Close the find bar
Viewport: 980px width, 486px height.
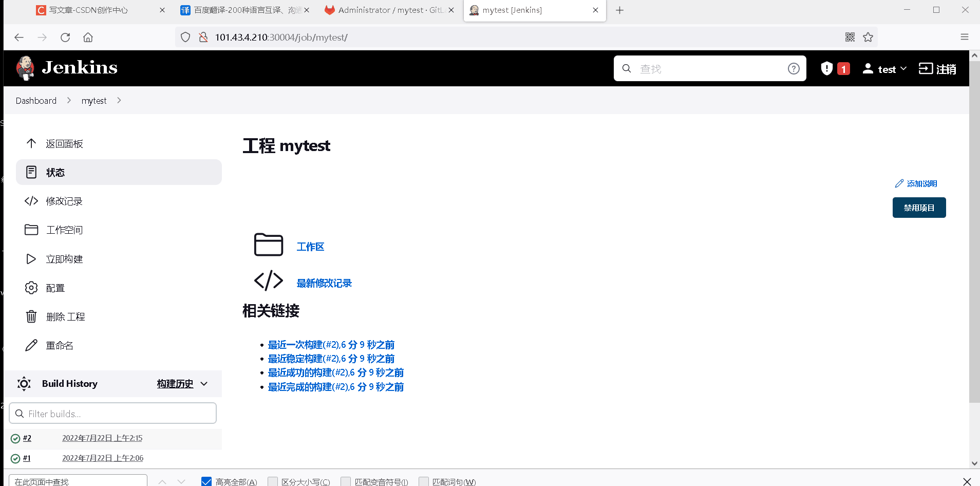[967, 481]
